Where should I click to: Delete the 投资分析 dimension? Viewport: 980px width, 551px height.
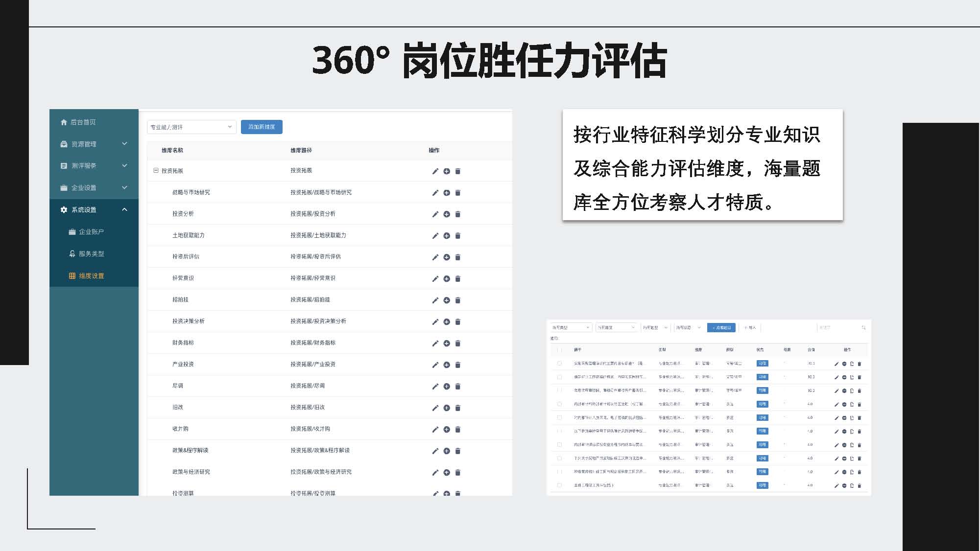coord(458,214)
